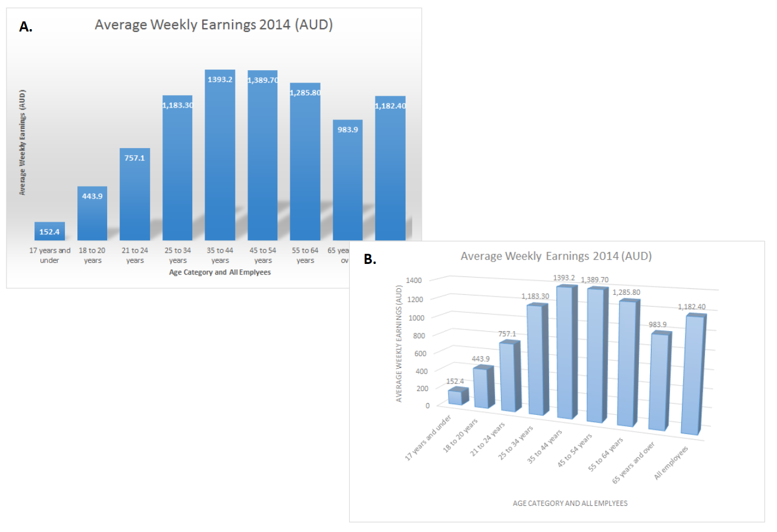This screenshot has height=532, width=777.
Task: Click chart A category label '17 years and under'
Action: pos(50,256)
